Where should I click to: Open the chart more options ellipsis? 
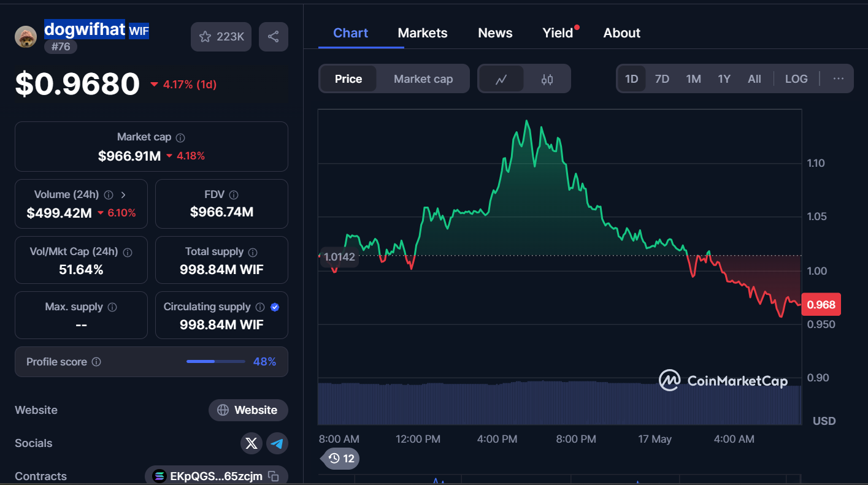click(839, 79)
